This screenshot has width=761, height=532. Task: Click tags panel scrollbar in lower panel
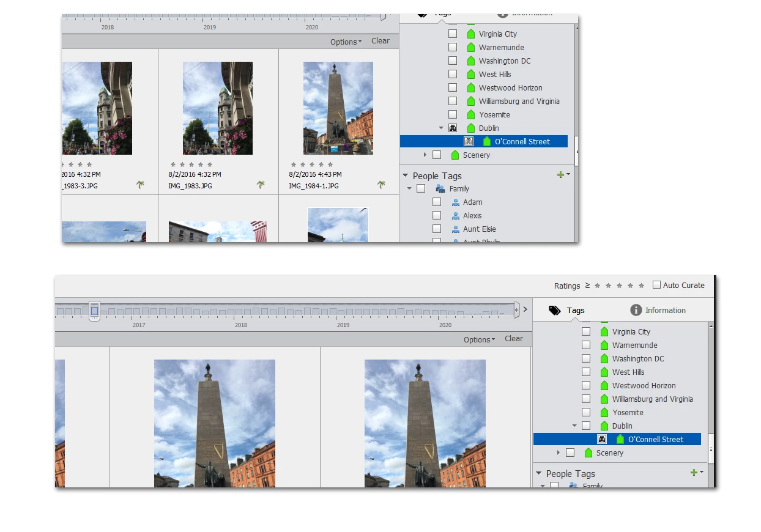[x=711, y=448]
